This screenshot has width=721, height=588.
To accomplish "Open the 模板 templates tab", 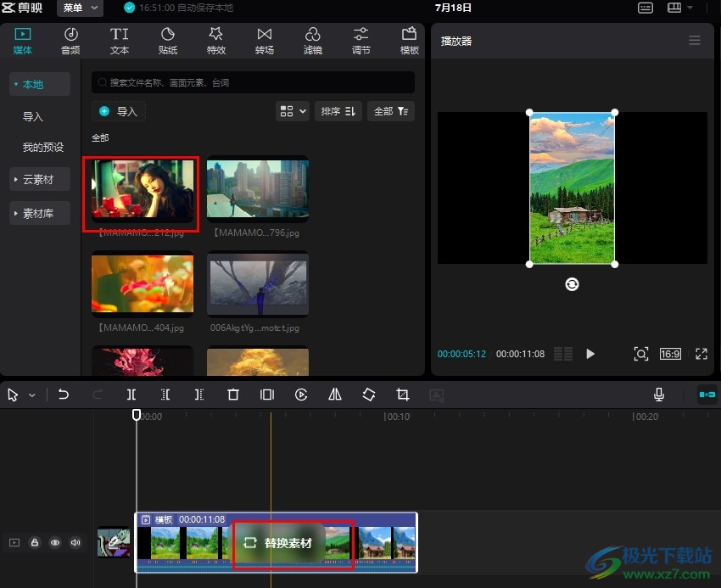I will point(409,41).
